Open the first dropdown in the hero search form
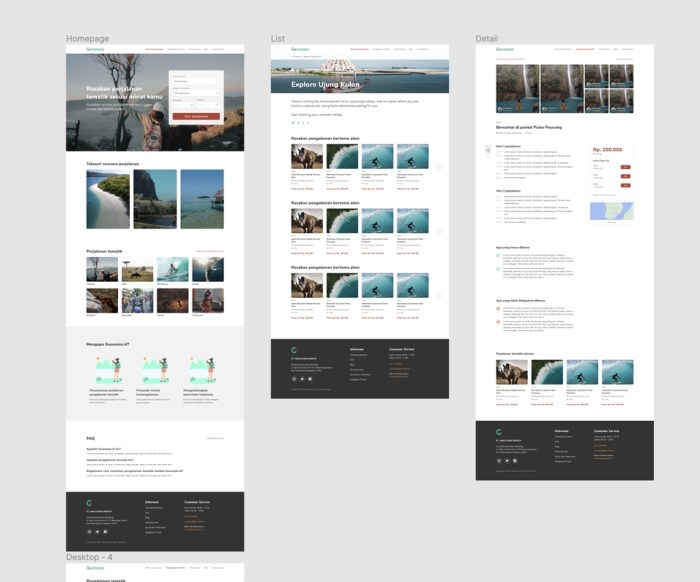Image resolution: width=700 pixels, height=582 pixels. tap(196, 82)
